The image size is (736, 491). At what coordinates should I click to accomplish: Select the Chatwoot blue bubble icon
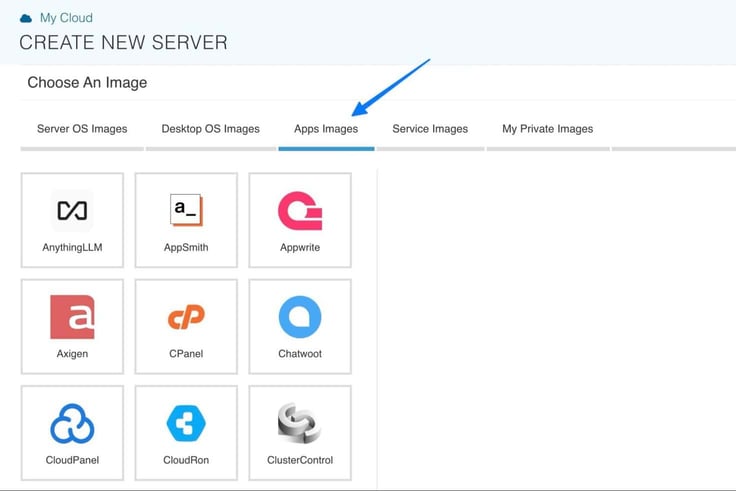click(x=300, y=317)
